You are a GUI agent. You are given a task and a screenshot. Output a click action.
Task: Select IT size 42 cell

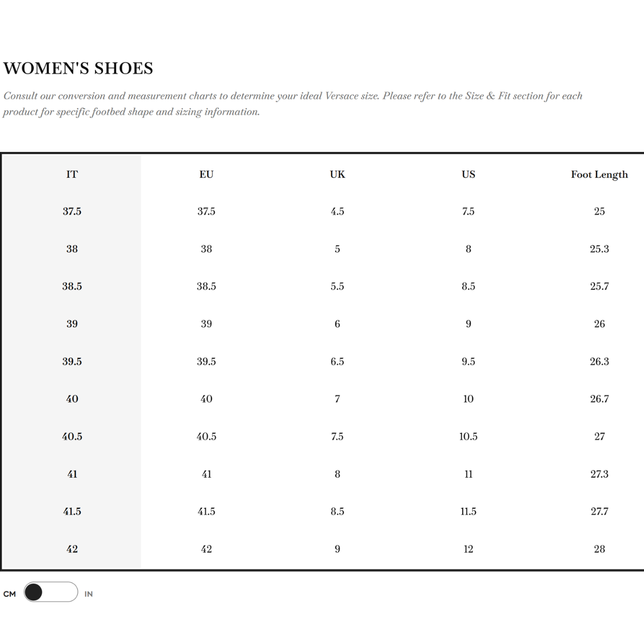click(x=72, y=549)
